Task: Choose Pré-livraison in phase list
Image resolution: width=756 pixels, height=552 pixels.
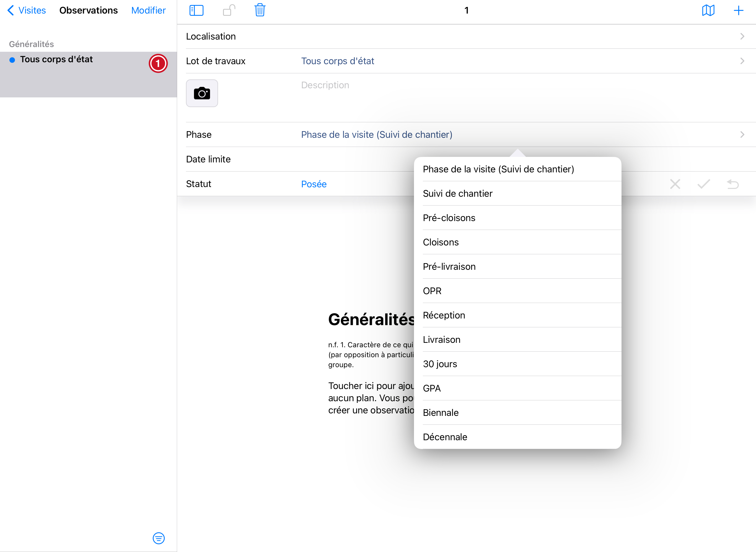Action: pos(449,267)
